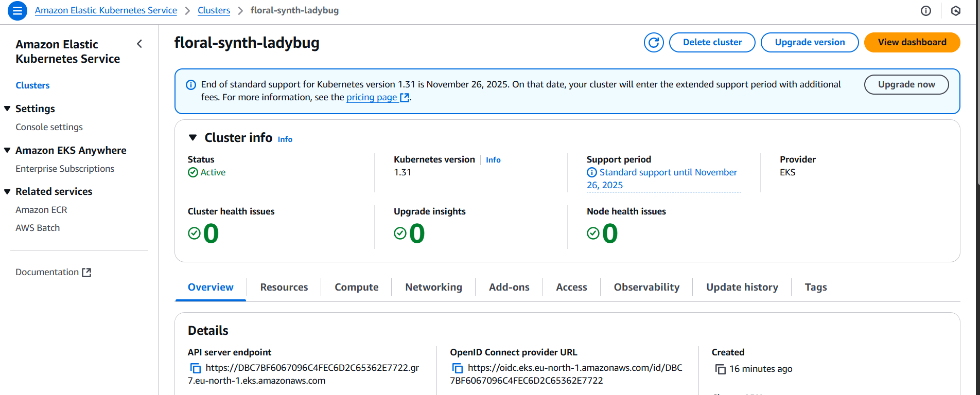
Task: Open Enterprise Subscriptions in the sidebar
Action: click(65, 169)
